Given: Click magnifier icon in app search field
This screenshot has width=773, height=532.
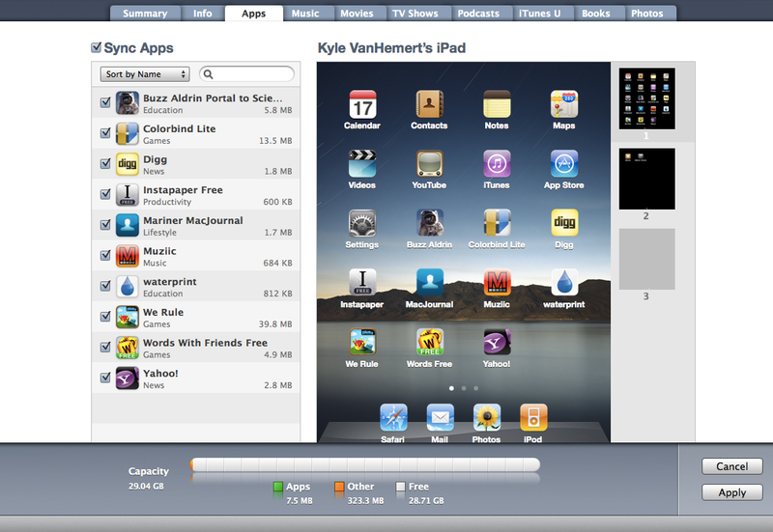Looking at the screenshot, I should tap(209, 74).
